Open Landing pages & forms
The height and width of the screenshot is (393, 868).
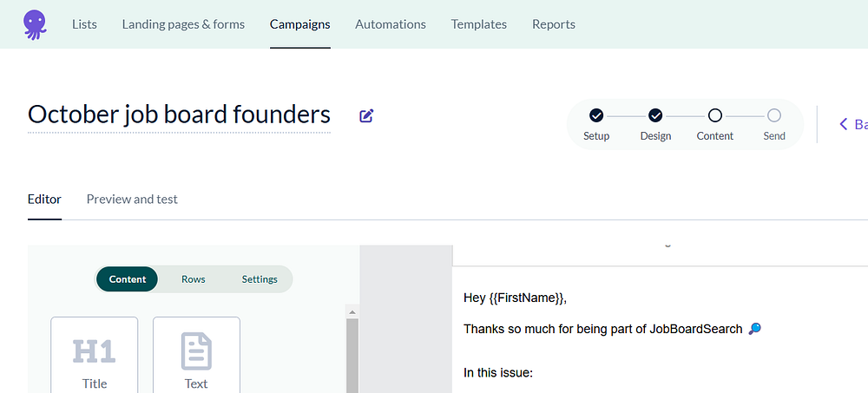183,24
